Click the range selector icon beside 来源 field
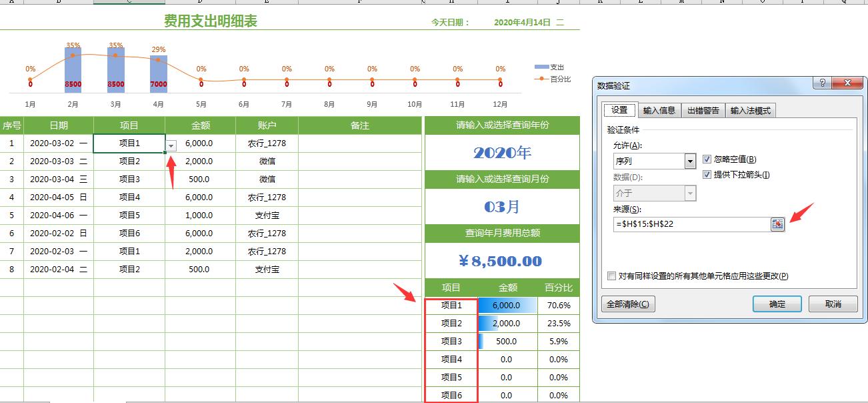This screenshot has width=868, height=403. click(x=777, y=226)
